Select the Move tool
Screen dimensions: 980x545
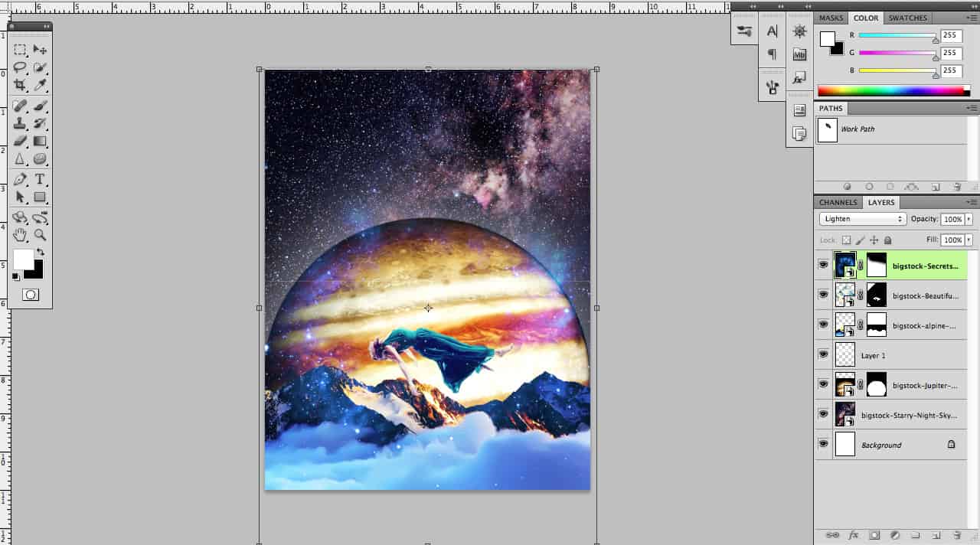tap(40, 50)
